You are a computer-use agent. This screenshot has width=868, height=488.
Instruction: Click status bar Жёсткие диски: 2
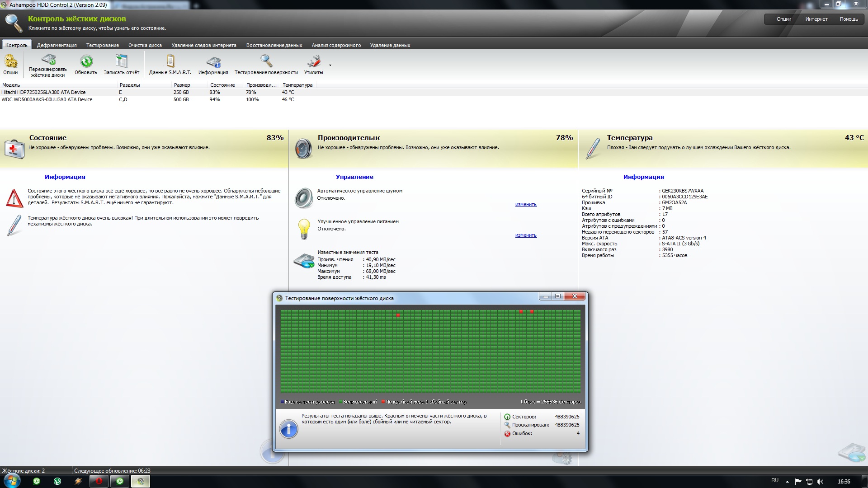(x=24, y=470)
